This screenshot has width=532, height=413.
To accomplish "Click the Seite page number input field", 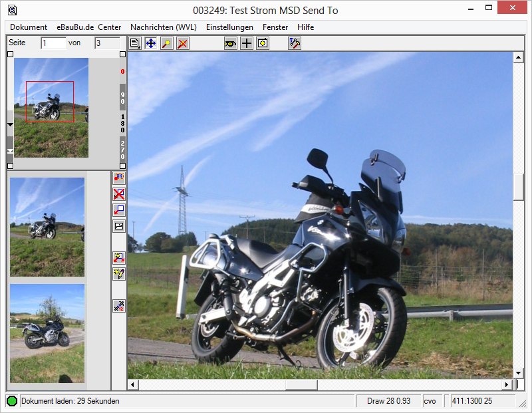I will click(x=53, y=43).
